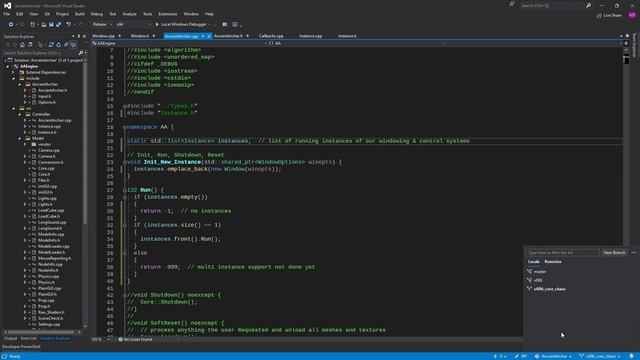Image resolution: width=640 pixels, height=360 pixels.
Task: Close the AncientArcher.cpp tab
Action: 209,36
